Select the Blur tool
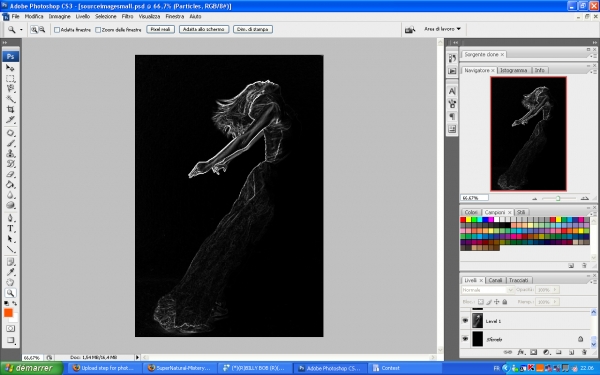600x375 pixels. [10, 195]
